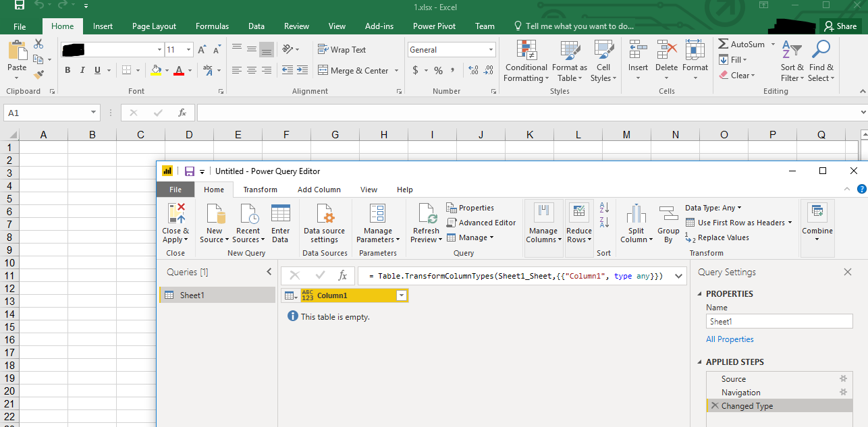Screen dimensions: 868x427
Task: Click the Excel Share button
Action: 840,26
